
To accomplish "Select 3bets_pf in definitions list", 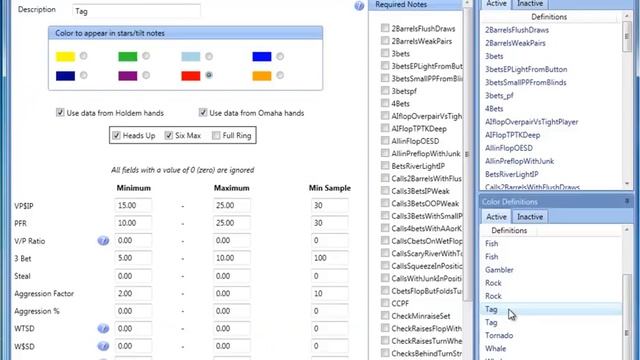I will (x=499, y=96).
